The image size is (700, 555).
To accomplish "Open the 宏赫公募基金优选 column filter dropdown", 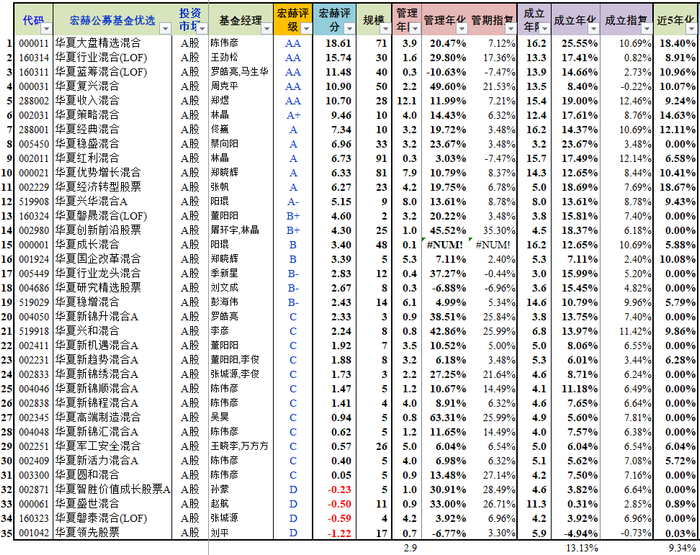I will click(x=165, y=29).
